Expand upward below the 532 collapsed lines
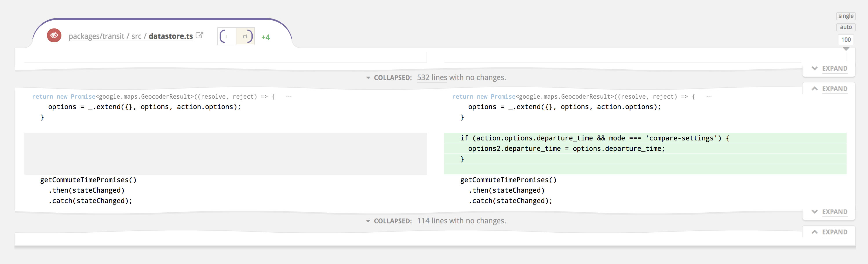Image resolution: width=868 pixels, height=264 pixels. 829,89
